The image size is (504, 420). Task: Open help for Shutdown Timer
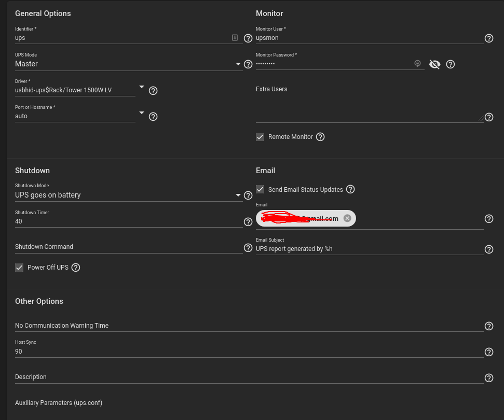(248, 221)
